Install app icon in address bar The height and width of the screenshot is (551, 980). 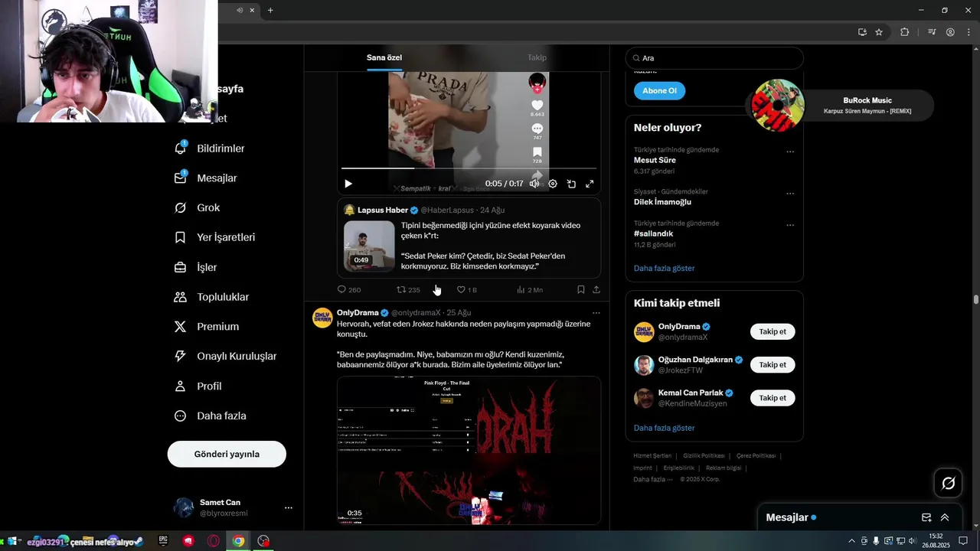click(x=862, y=32)
